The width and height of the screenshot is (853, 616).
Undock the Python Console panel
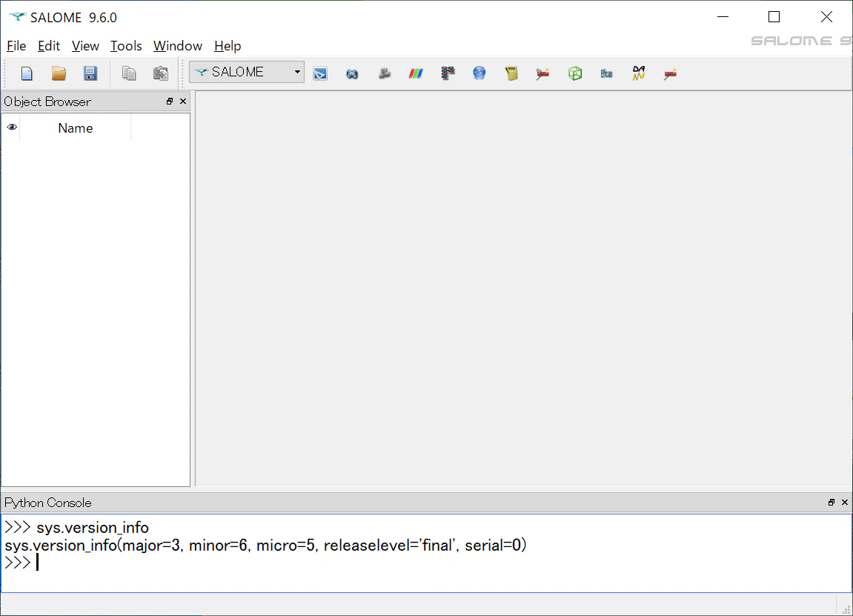tap(832, 503)
